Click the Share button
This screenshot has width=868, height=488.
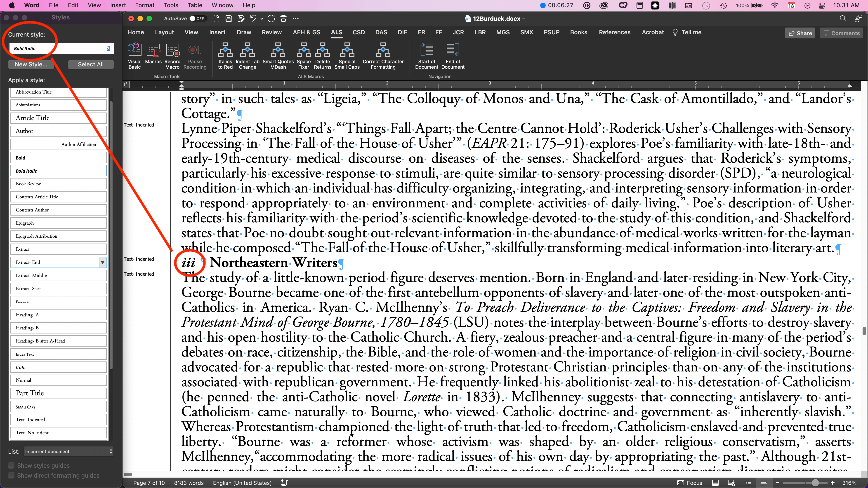[x=800, y=33]
